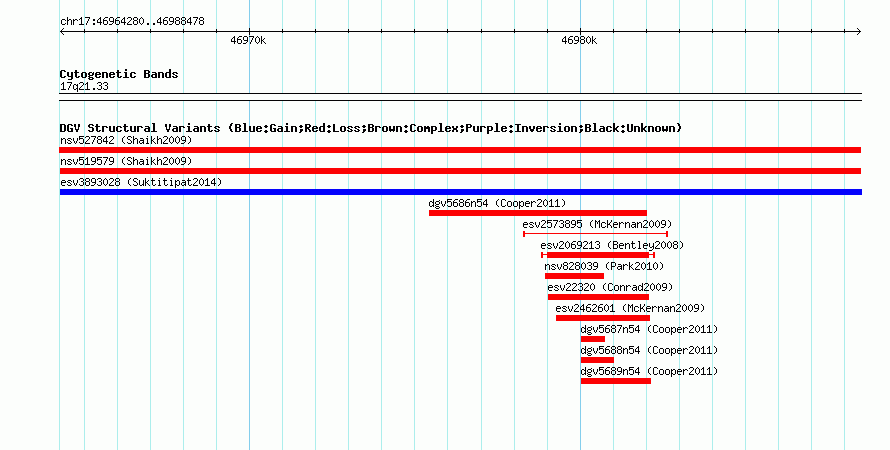The image size is (890, 450).
Task: Select the esv2069213 red bar
Action: click(x=598, y=255)
